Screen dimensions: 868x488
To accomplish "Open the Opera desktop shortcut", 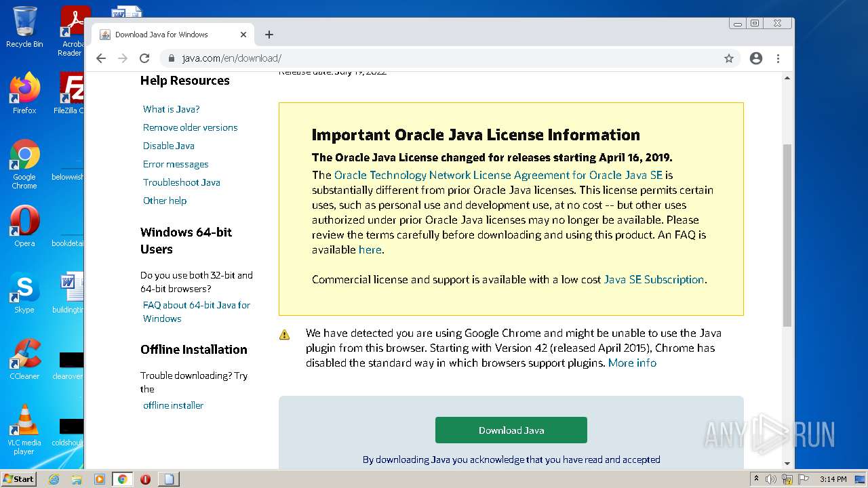I will click(24, 226).
